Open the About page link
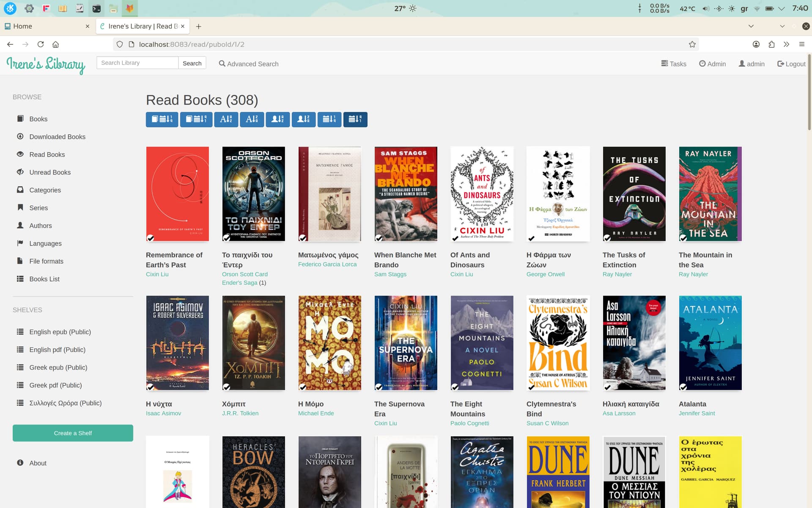812x508 pixels. coord(38,463)
